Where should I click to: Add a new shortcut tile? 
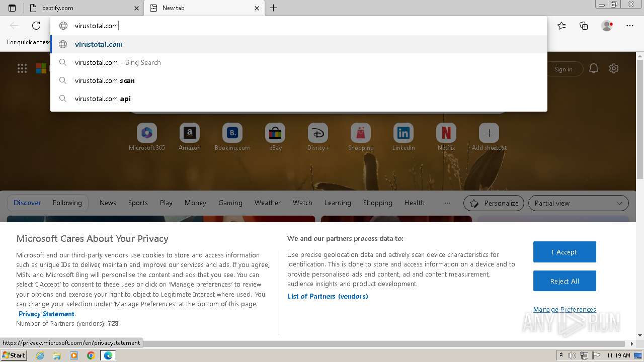[489, 137]
